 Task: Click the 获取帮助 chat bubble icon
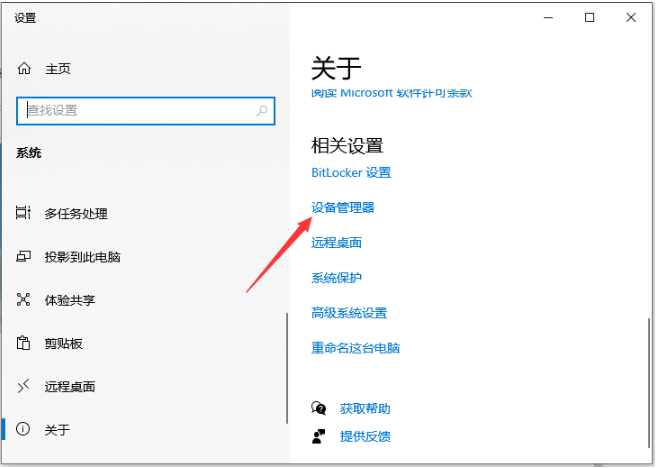pos(319,408)
